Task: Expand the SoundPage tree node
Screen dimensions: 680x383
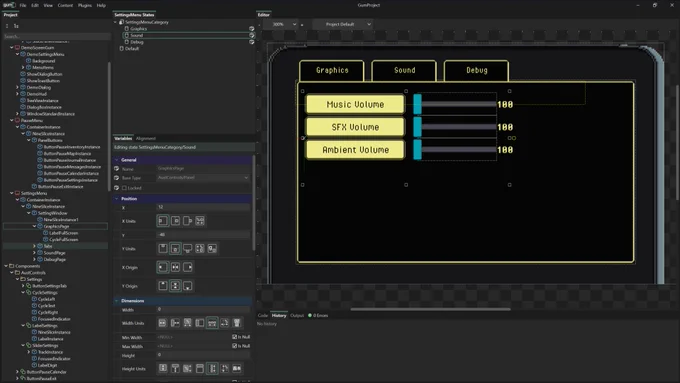Action: pos(34,252)
